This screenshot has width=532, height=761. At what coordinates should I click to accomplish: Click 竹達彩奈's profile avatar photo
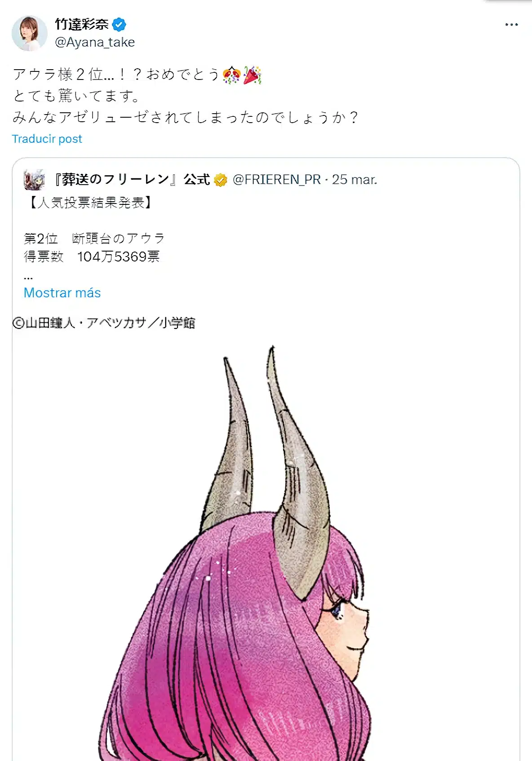point(29,33)
